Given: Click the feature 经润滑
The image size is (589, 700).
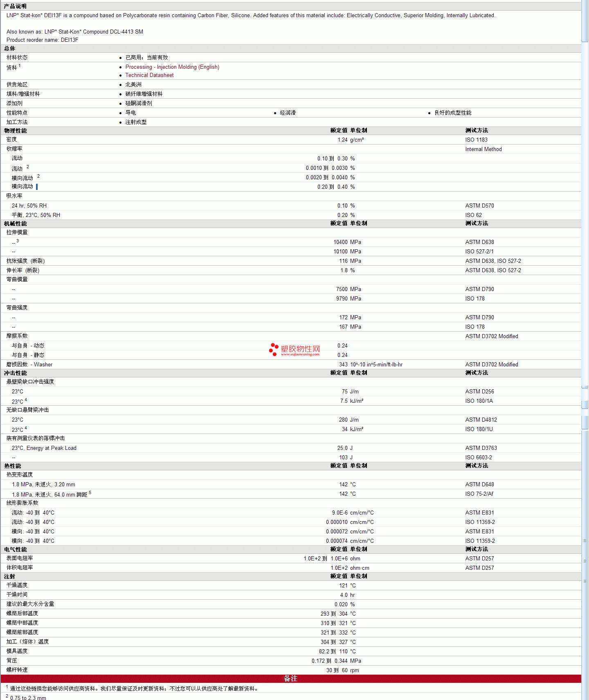Looking at the screenshot, I should point(288,113).
